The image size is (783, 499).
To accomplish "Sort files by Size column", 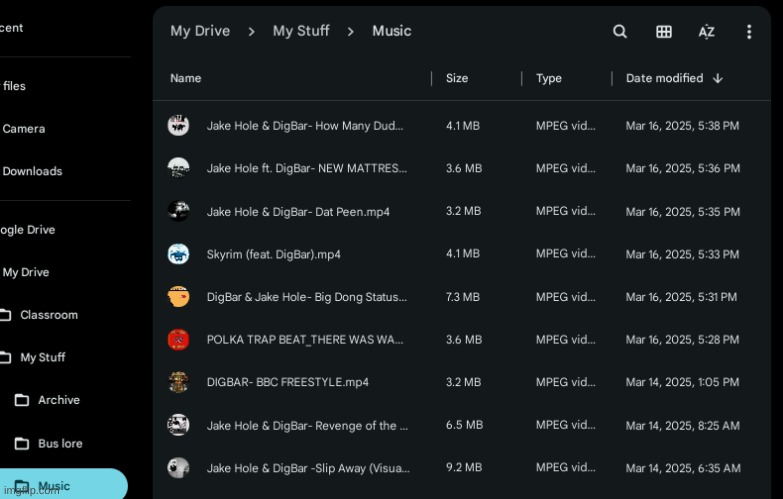I will point(457,78).
